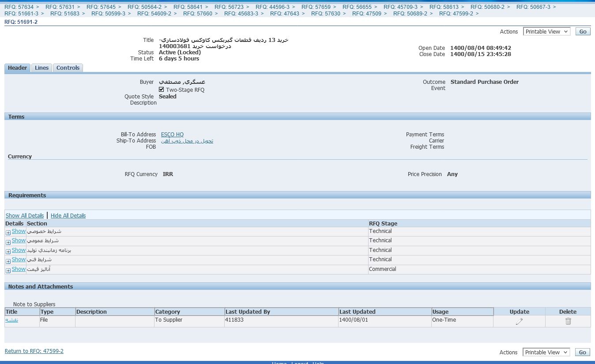Image resolution: width=595 pixels, height=364 pixels.
Task: Open breadcrumb RFQ: 58641
Action: pyautogui.click(x=188, y=7)
